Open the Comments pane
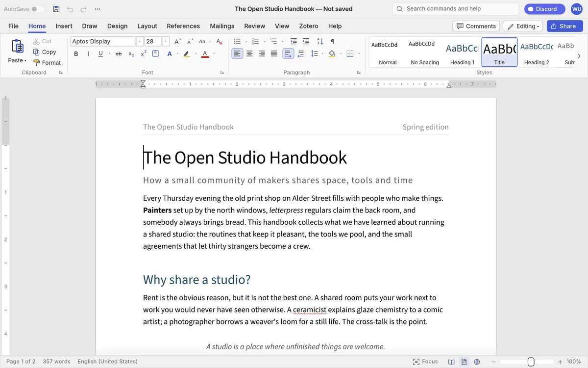The image size is (588, 368). tap(475, 26)
